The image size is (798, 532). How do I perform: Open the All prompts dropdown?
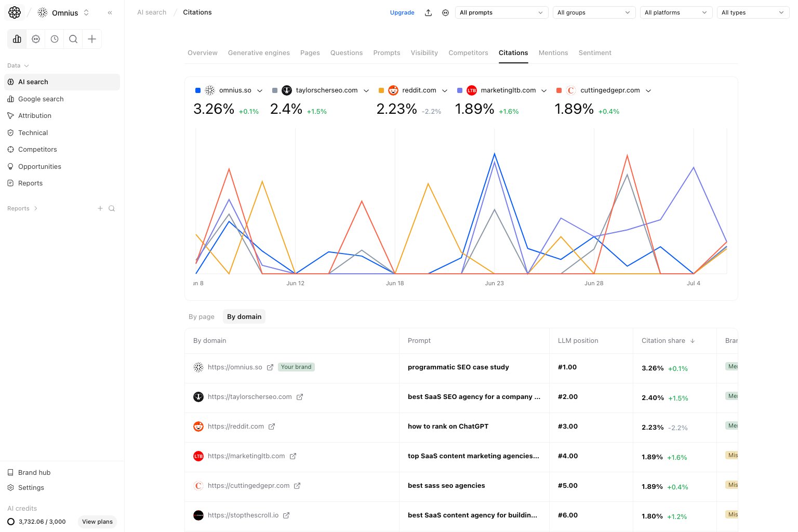(x=501, y=12)
